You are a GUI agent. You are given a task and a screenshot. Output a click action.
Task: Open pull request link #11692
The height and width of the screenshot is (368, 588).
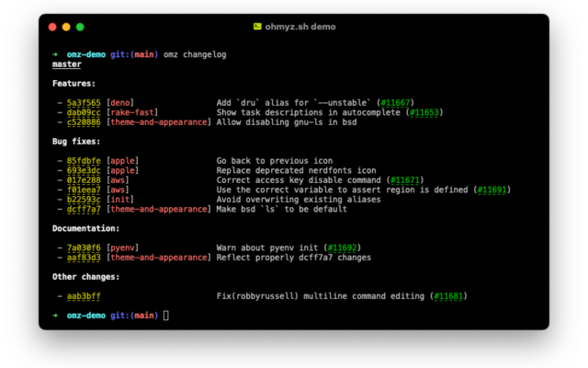(342, 247)
